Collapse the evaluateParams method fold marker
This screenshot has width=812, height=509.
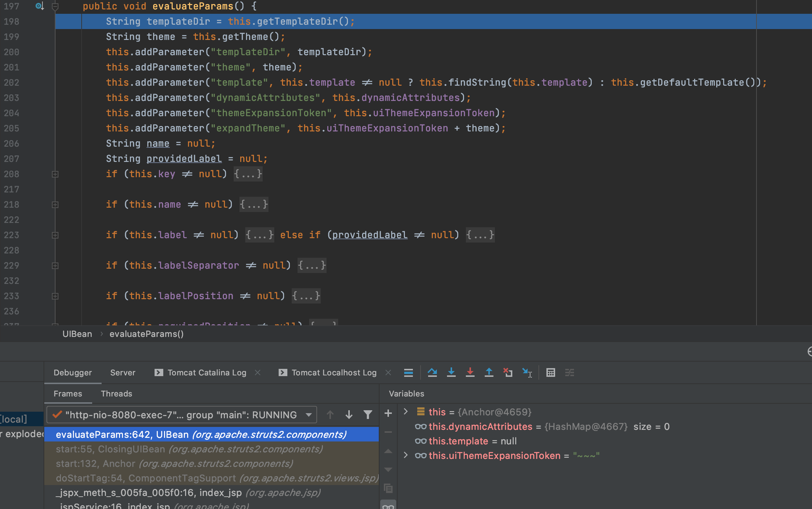tap(55, 6)
